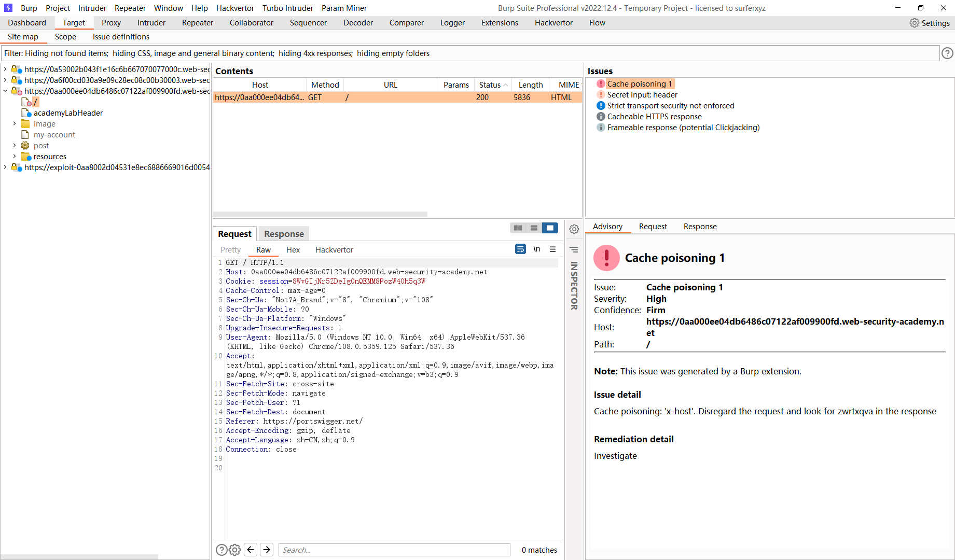Go to previous search match arrow
This screenshot has height=560, width=955.
point(251,550)
